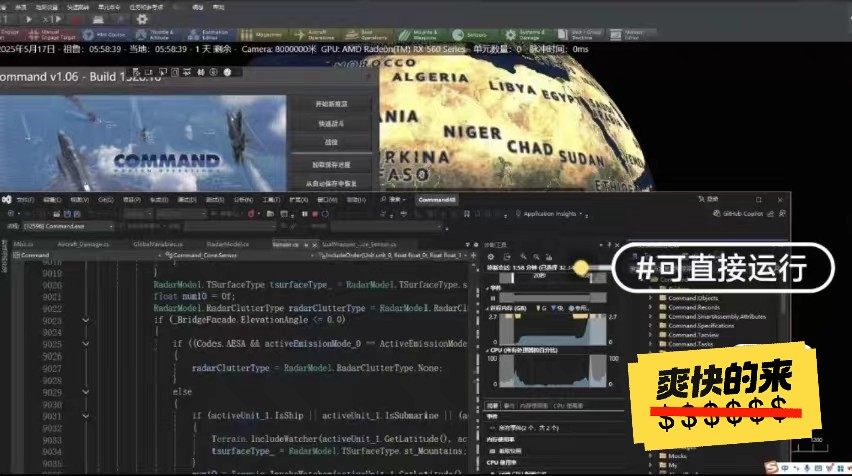This screenshot has height=476, width=852.
Task: Click the Mounts & Weapons toolbar button
Action: (421, 33)
